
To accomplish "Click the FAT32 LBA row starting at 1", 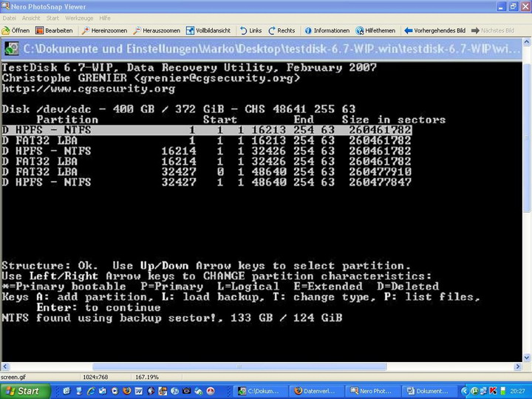I will click(207, 140).
